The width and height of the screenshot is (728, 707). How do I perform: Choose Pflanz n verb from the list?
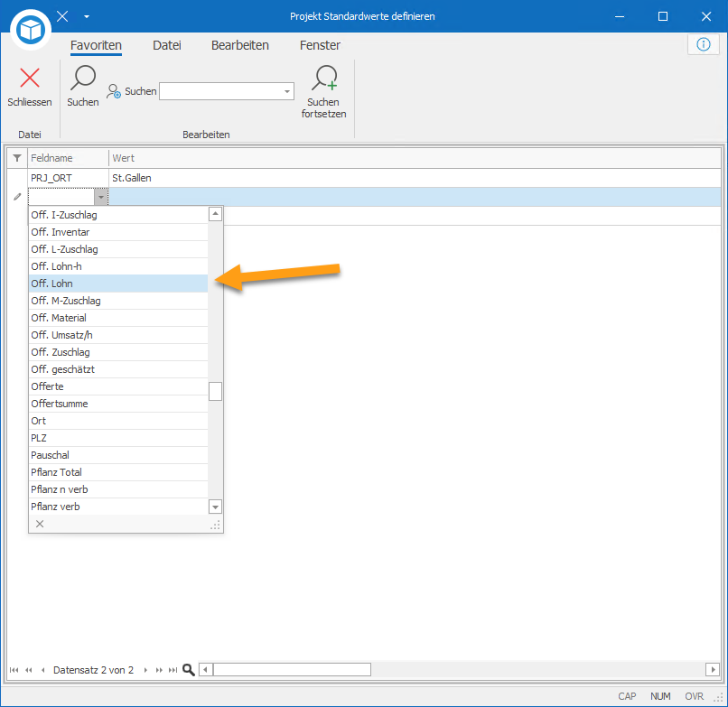click(x=118, y=489)
